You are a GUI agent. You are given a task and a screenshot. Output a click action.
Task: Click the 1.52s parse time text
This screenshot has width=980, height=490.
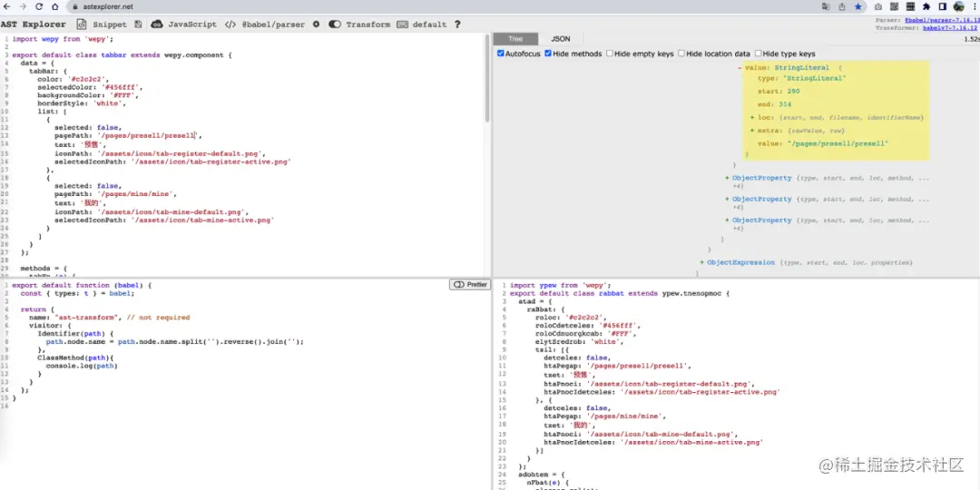tap(971, 39)
